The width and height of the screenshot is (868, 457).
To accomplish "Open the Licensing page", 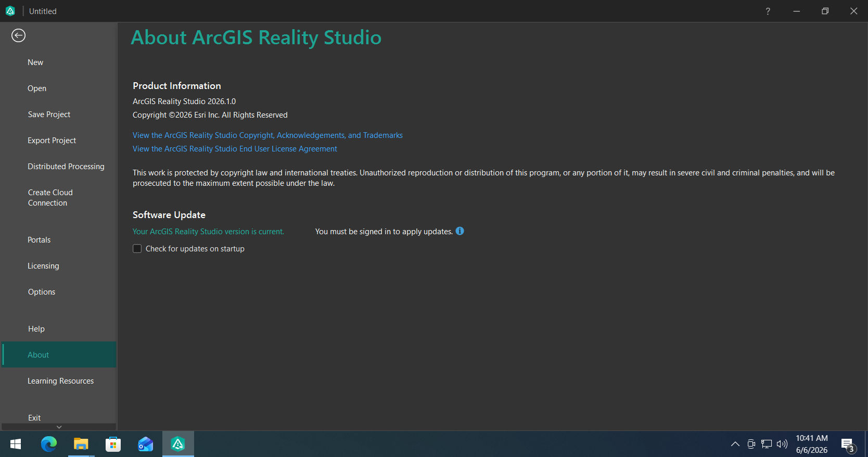I will (x=43, y=266).
